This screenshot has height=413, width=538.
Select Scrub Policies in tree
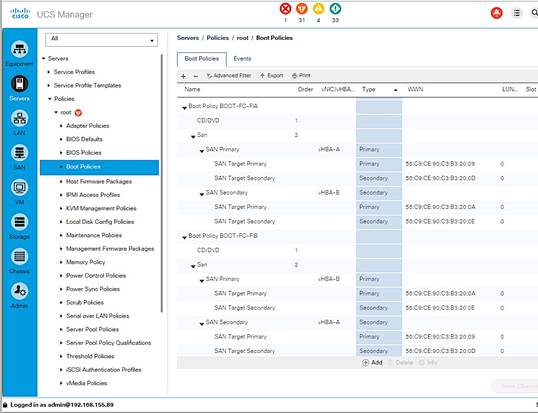pyautogui.click(x=85, y=303)
